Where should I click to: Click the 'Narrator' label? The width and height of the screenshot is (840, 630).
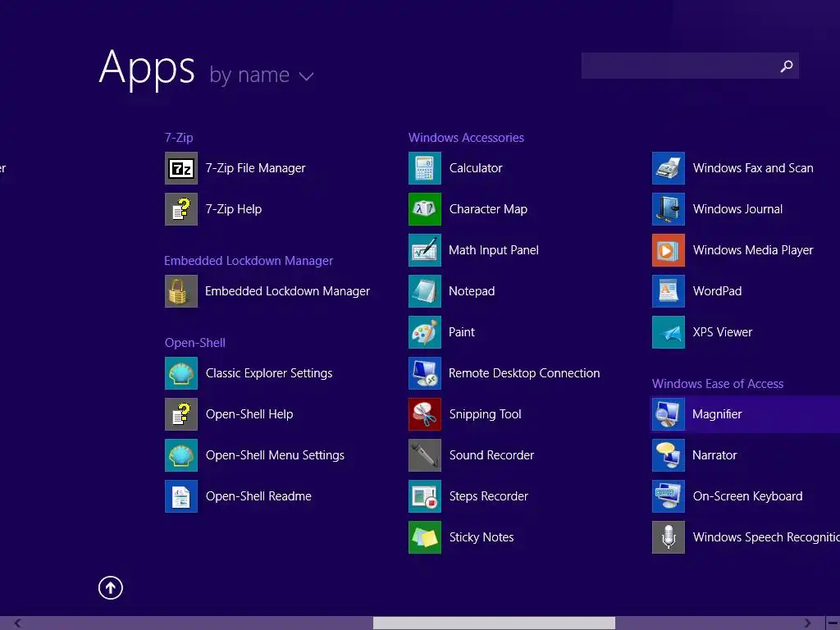714,455
